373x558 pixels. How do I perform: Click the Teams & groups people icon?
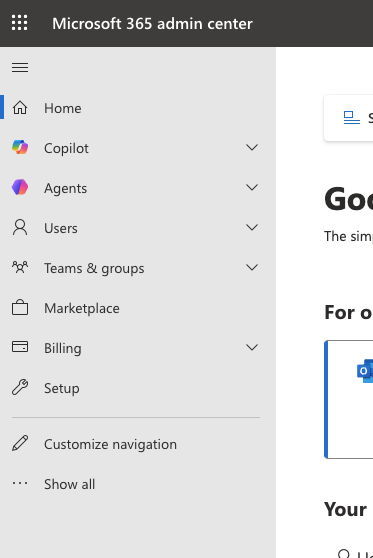(x=20, y=267)
